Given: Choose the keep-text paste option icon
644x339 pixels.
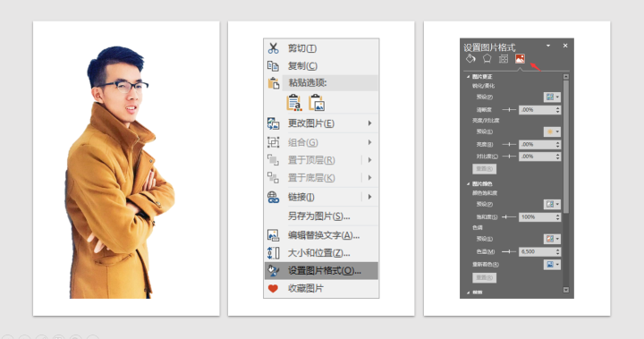Looking at the screenshot, I should 294,103.
